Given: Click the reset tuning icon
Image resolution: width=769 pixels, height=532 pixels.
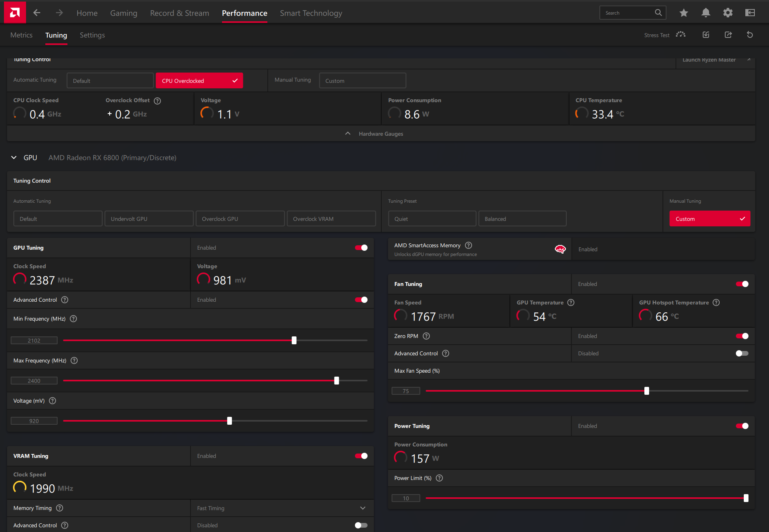Looking at the screenshot, I should [x=750, y=35].
